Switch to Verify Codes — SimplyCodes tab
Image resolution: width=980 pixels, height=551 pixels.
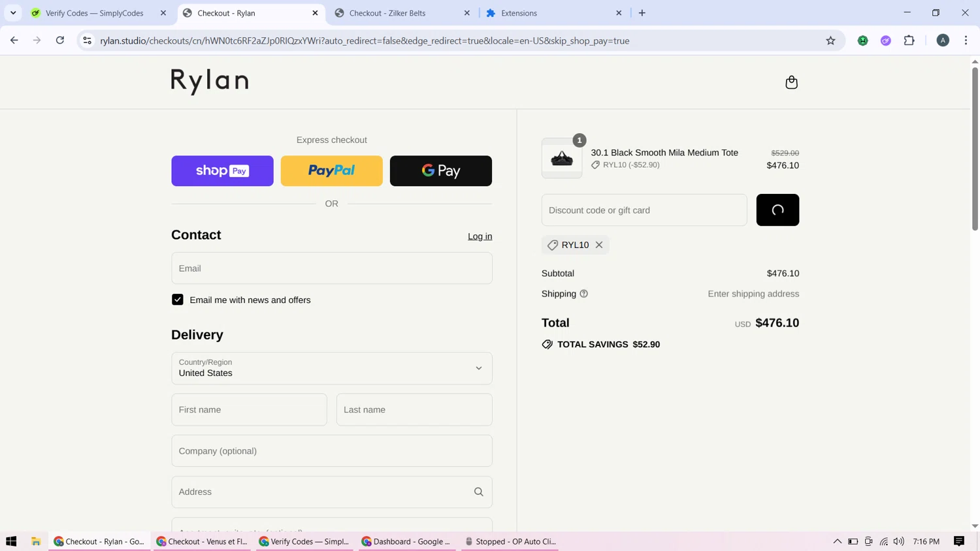point(93,13)
